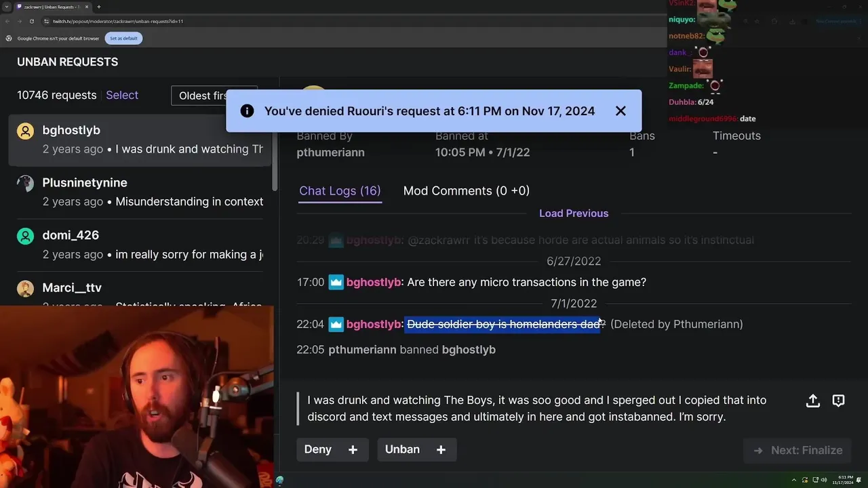
Task: Click the crown badge on the 17:00 message
Action: pos(336,282)
